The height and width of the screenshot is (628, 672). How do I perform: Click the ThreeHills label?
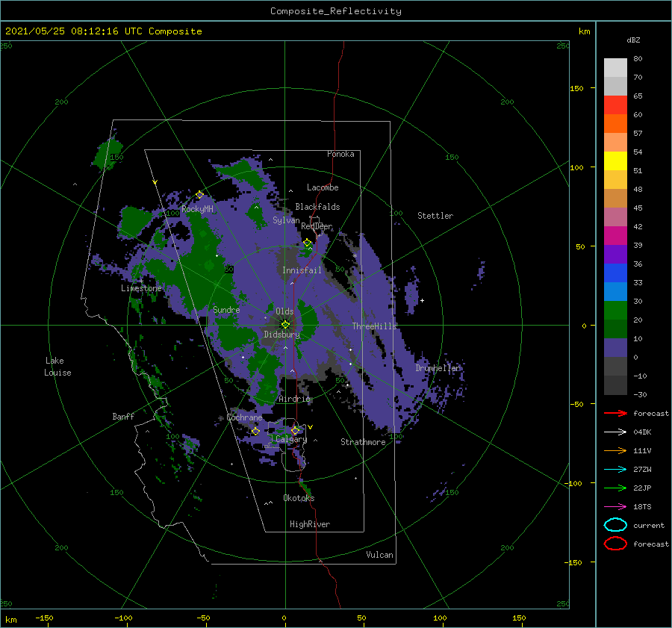click(375, 326)
